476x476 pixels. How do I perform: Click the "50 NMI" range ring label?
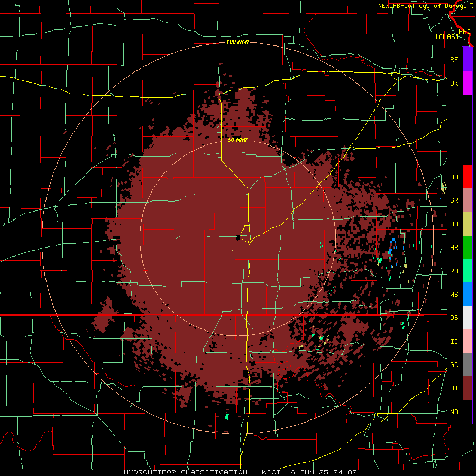point(237,140)
